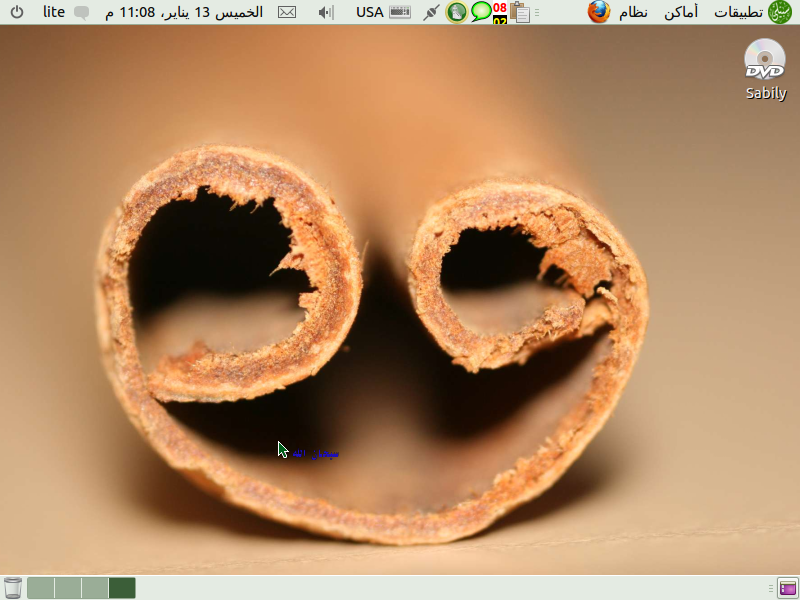Open the Trash in the bottom panel
Screen dimensions: 800x600
point(13,588)
